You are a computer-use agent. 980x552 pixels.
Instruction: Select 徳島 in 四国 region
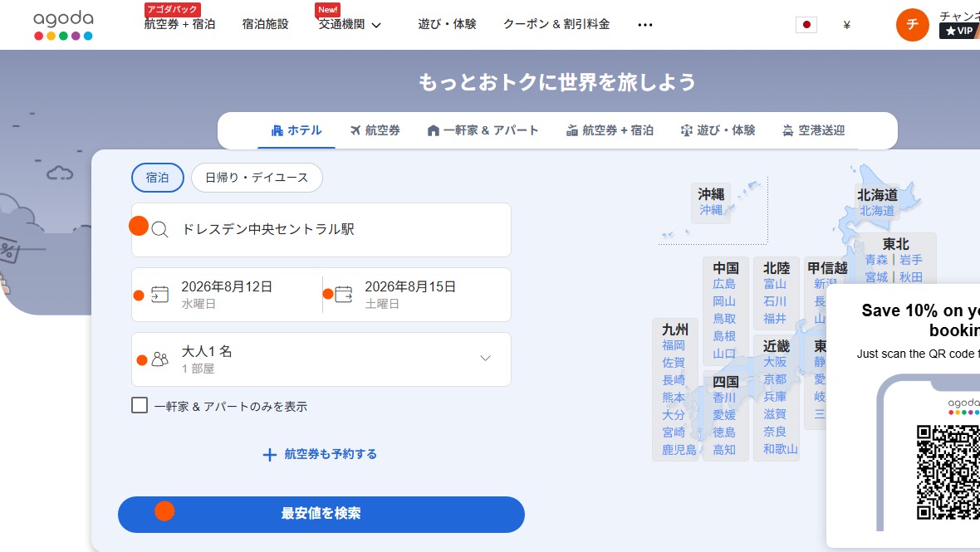click(724, 432)
